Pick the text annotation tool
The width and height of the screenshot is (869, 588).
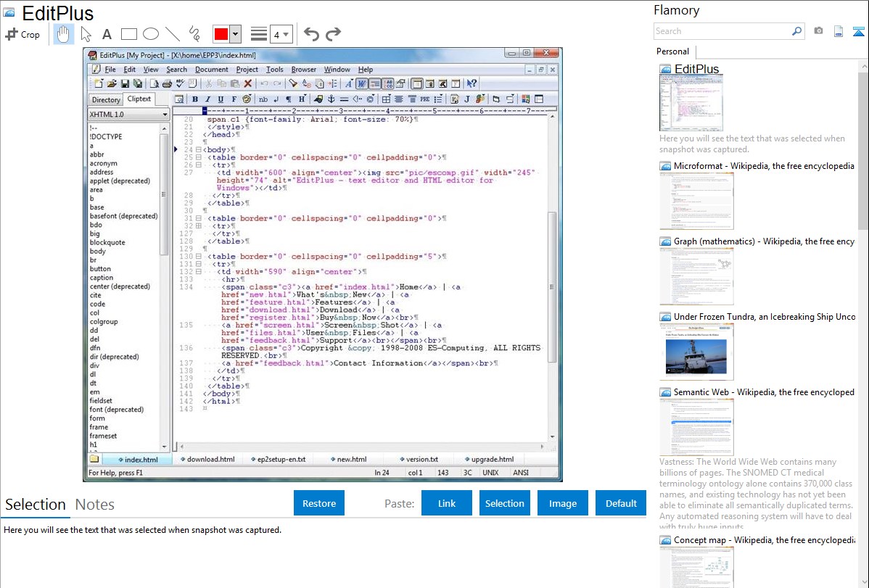[107, 34]
